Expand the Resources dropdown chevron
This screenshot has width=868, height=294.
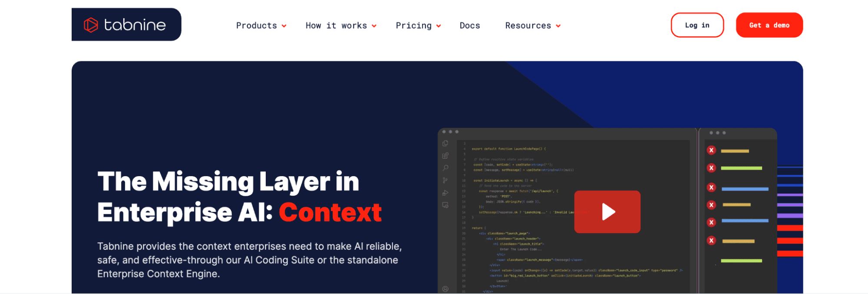[x=558, y=26]
